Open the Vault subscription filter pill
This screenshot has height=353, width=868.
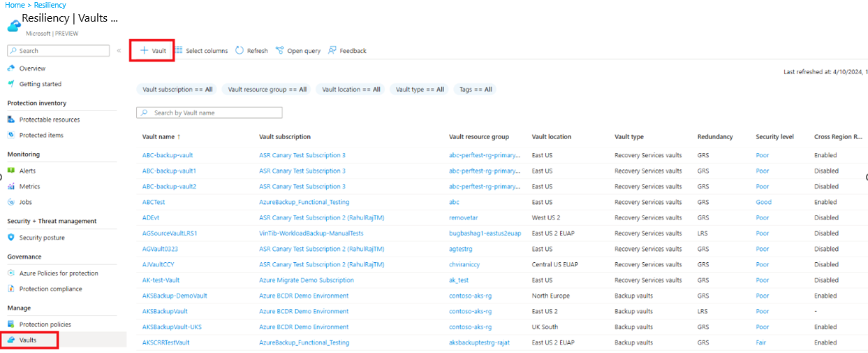pos(177,89)
